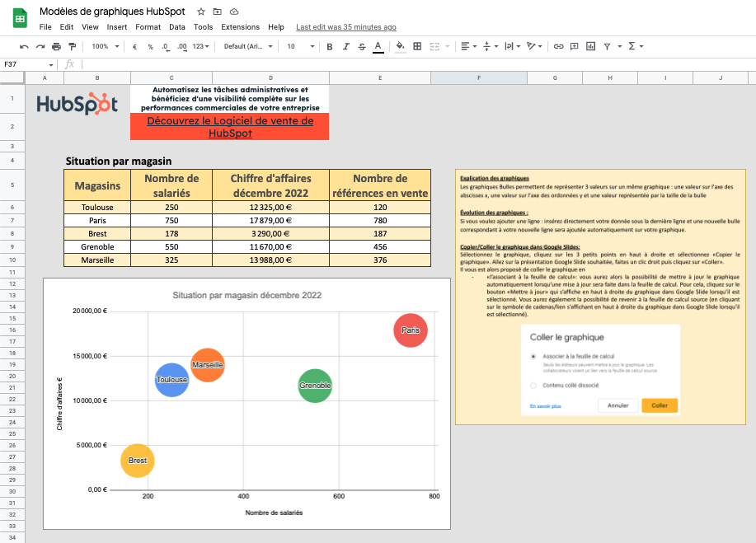The width and height of the screenshot is (756, 543).
Task: Insert a link from the toolbar
Action: 558,46
